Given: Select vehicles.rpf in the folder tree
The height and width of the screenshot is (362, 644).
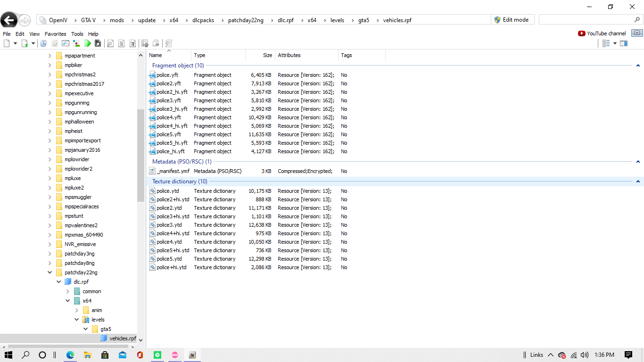Looking at the screenshot, I should 123,338.
